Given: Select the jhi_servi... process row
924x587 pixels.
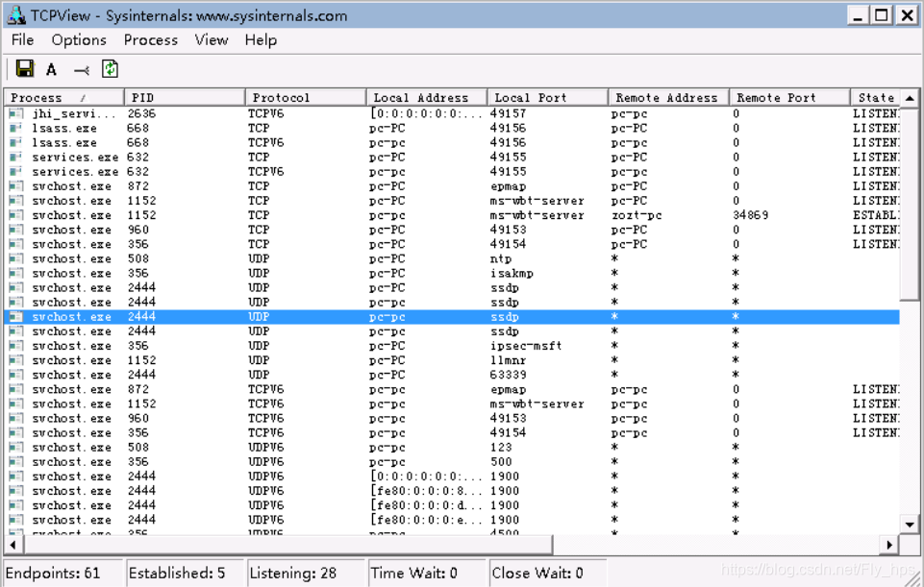Looking at the screenshot, I should tap(452, 113).
